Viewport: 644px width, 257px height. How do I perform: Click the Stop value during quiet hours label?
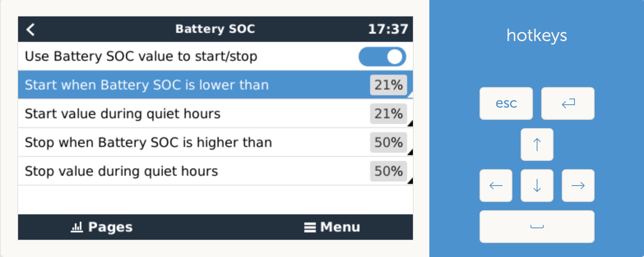pos(121,171)
